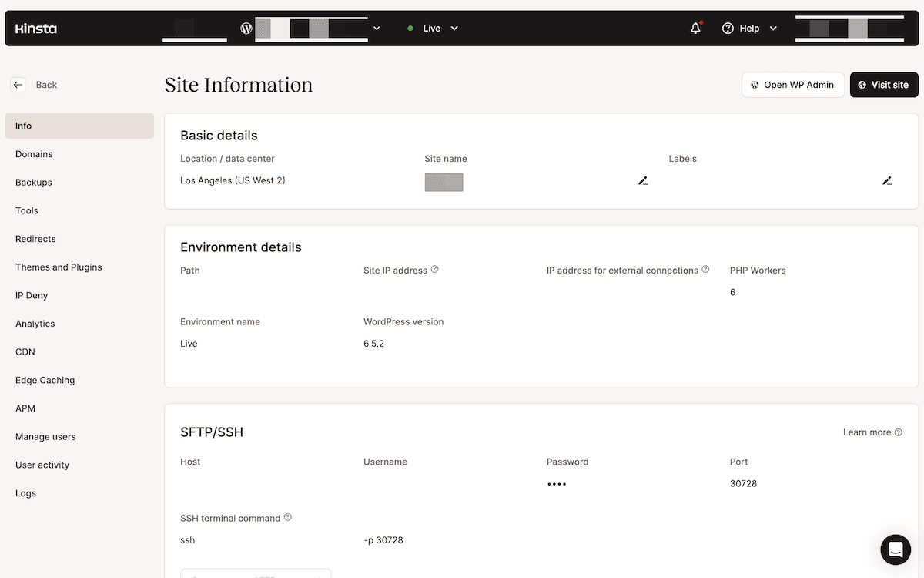Screen dimensions: 924x578
Task: Click SSH terminal command info icon
Action: [288, 518]
